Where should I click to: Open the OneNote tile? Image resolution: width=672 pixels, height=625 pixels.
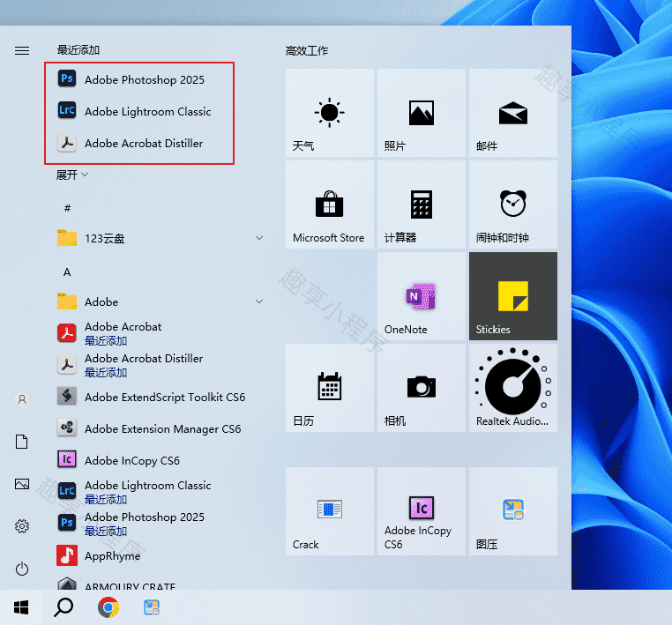422,296
